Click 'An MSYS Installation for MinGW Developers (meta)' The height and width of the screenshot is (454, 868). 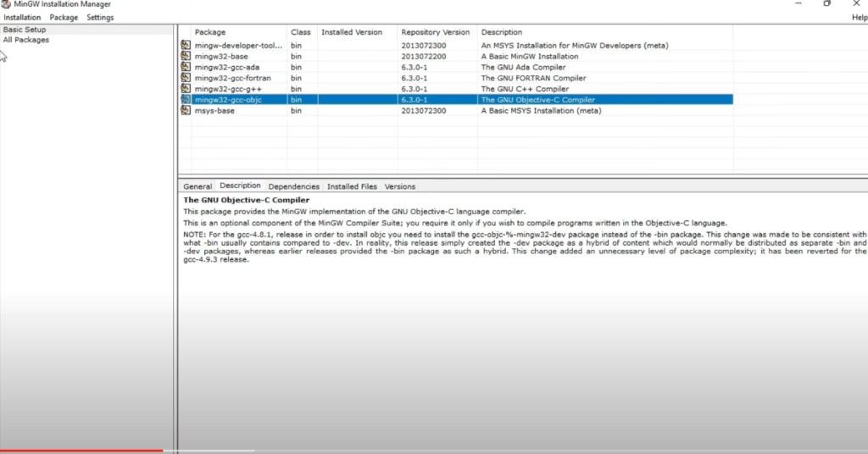tap(575, 46)
